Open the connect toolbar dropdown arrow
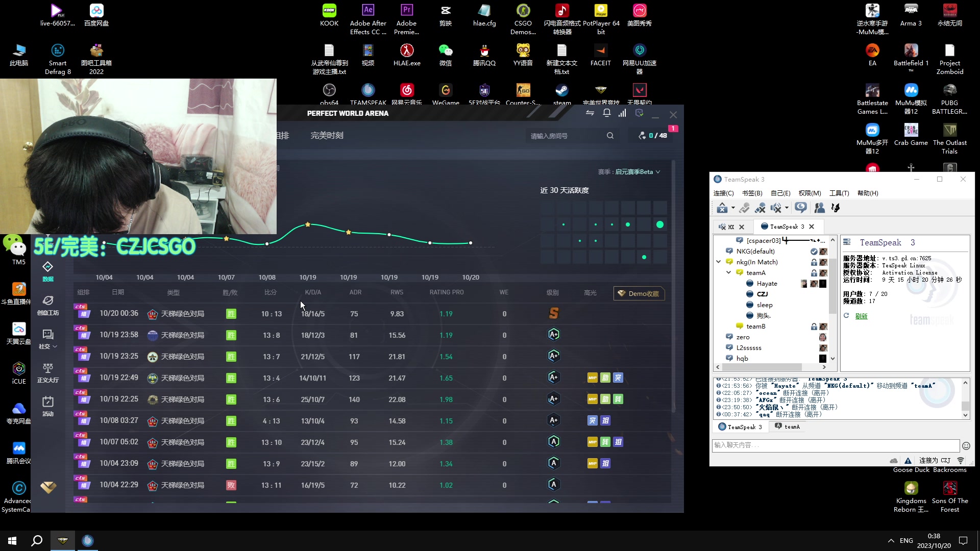Image resolution: width=980 pixels, height=551 pixels. tap(733, 208)
